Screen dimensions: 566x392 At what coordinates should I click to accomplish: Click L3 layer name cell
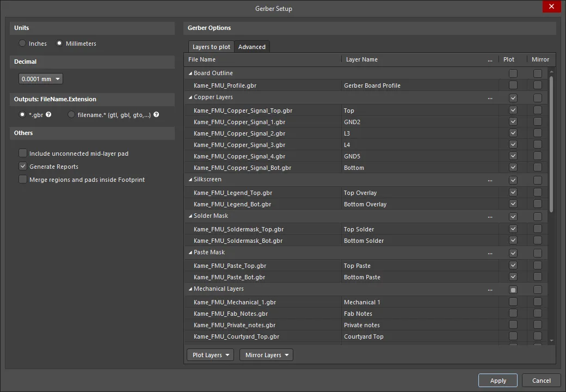point(420,133)
